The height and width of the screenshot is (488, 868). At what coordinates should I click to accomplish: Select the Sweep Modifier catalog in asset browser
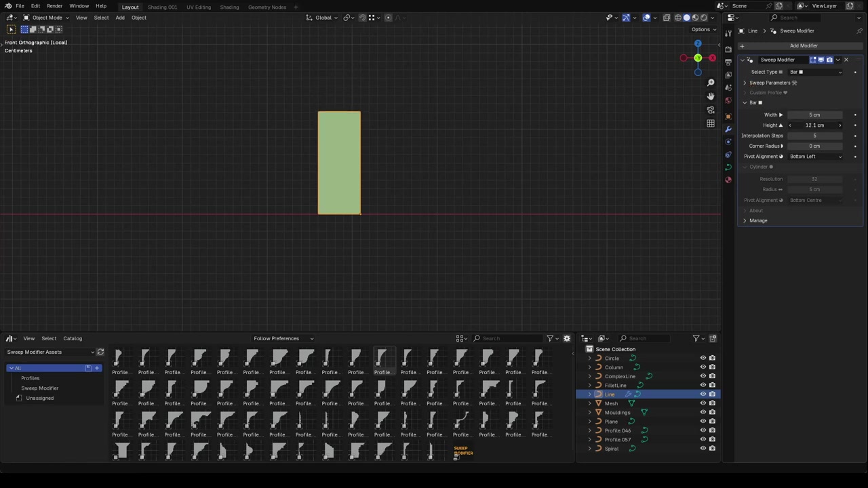tap(39, 388)
